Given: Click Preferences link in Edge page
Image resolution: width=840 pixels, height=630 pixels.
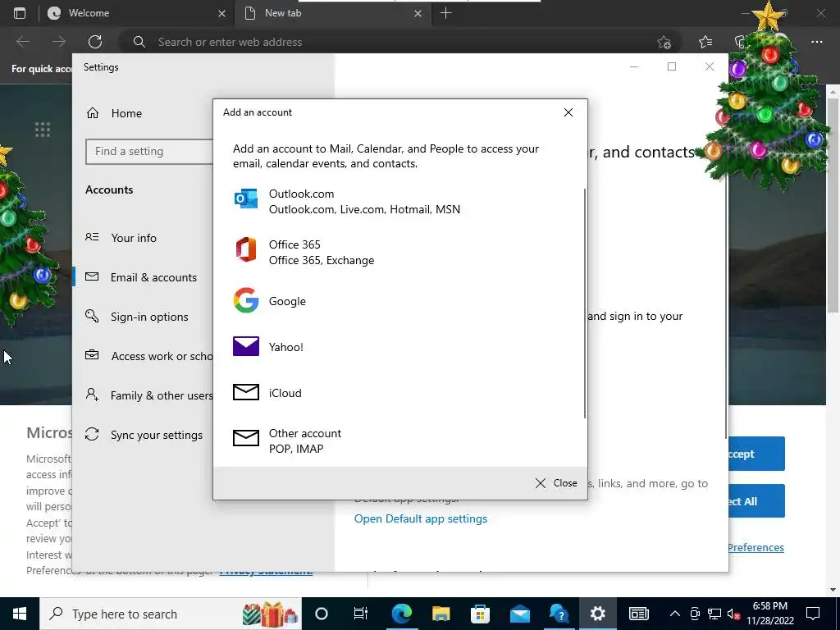Looking at the screenshot, I should coord(756,547).
